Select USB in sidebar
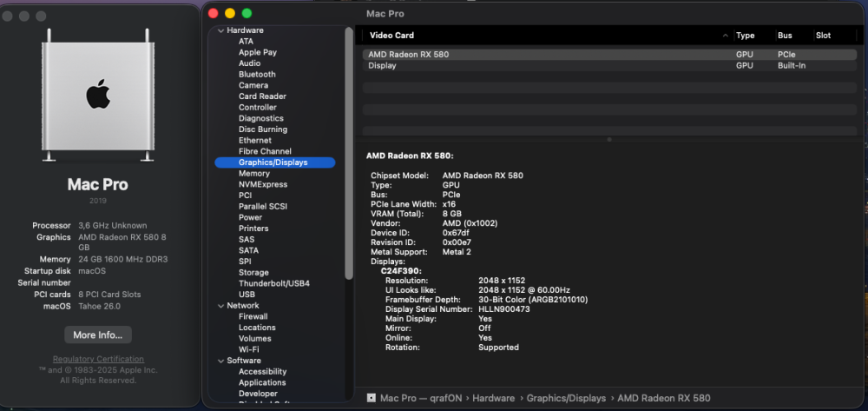Screen dimensions: 868x411 [247, 295]
